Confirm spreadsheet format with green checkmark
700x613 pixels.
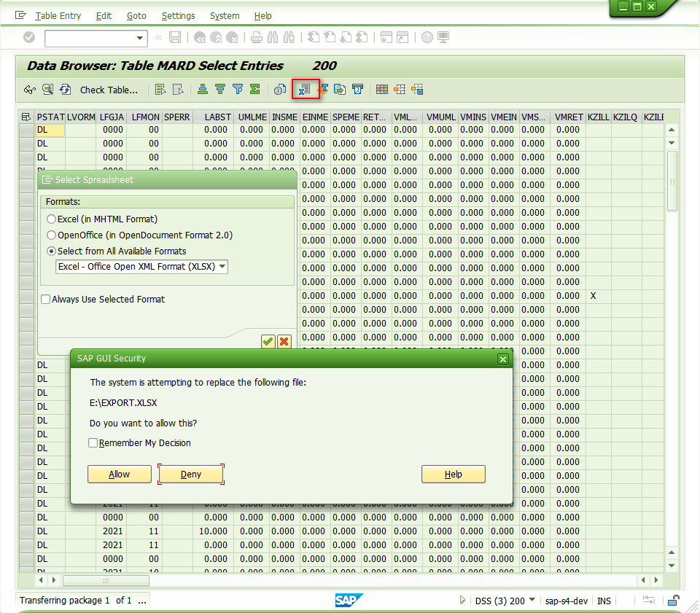coord(268,341)
